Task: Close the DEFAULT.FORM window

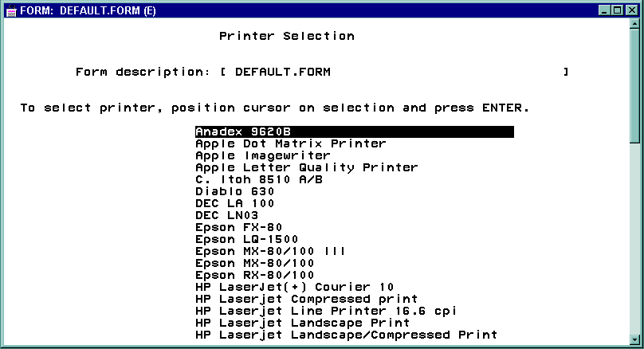Action: 631,9
